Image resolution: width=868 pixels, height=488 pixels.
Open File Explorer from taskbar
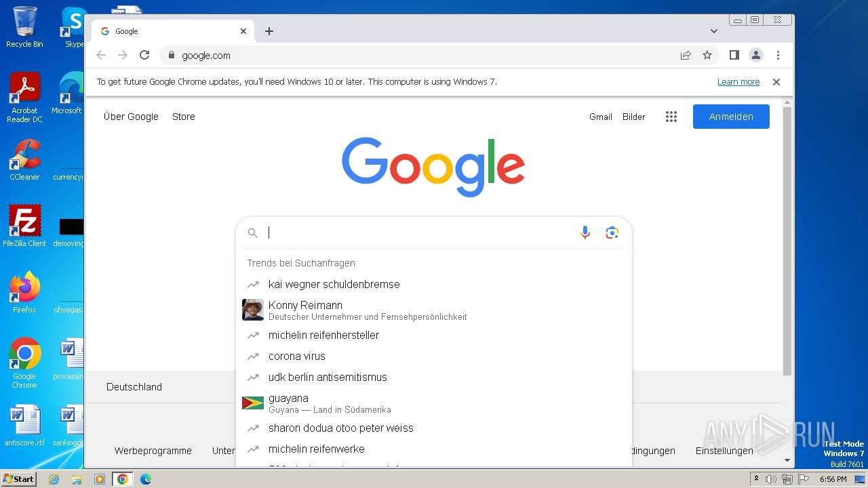[x=77, y=479]
